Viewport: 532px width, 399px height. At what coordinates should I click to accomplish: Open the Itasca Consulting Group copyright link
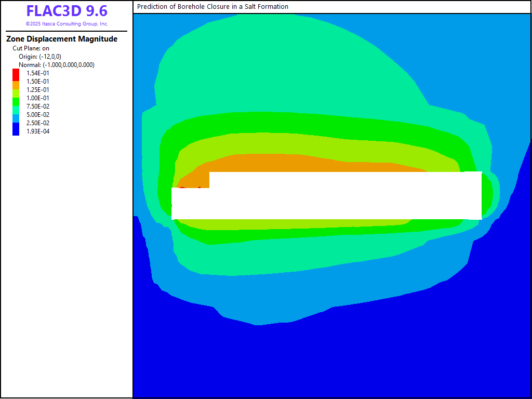(66, 24)
